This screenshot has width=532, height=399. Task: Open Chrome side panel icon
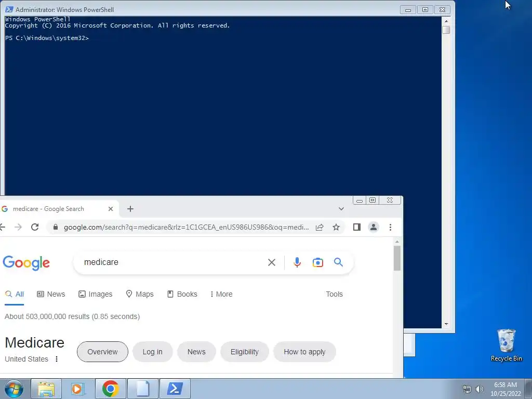click(x=356, y=227)
